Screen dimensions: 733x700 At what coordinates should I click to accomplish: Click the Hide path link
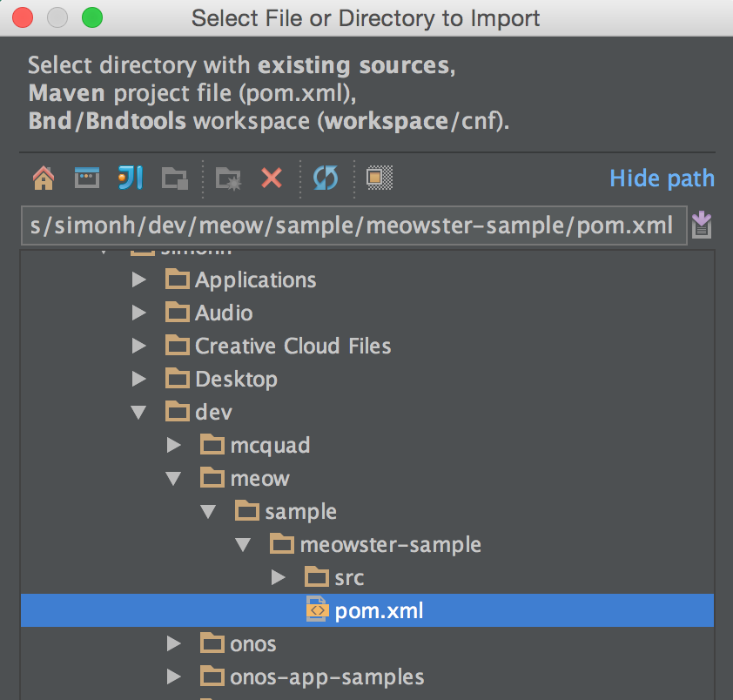(662, 178)
